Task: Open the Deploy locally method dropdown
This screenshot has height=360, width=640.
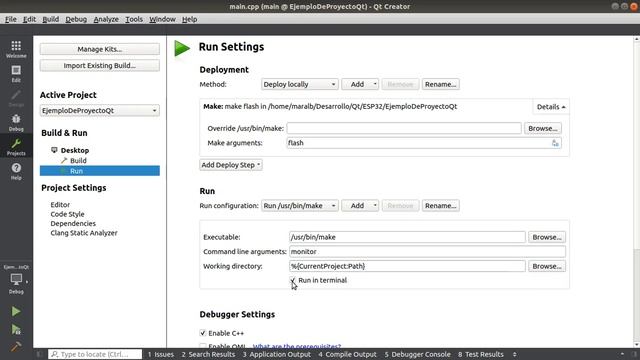Action: tap(299, 84)
